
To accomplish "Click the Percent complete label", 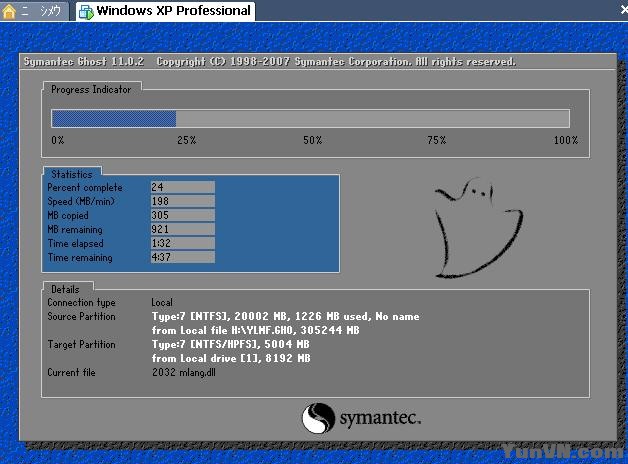I will click(x=85, y=187).
